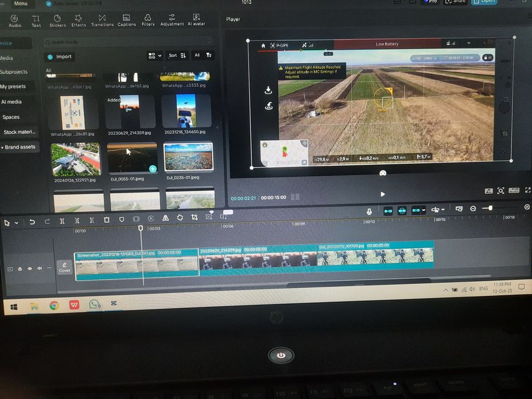Viewport: 532px width, 399px height.
Task: Open the Adjustment panel
Action: tap(172, 20)
